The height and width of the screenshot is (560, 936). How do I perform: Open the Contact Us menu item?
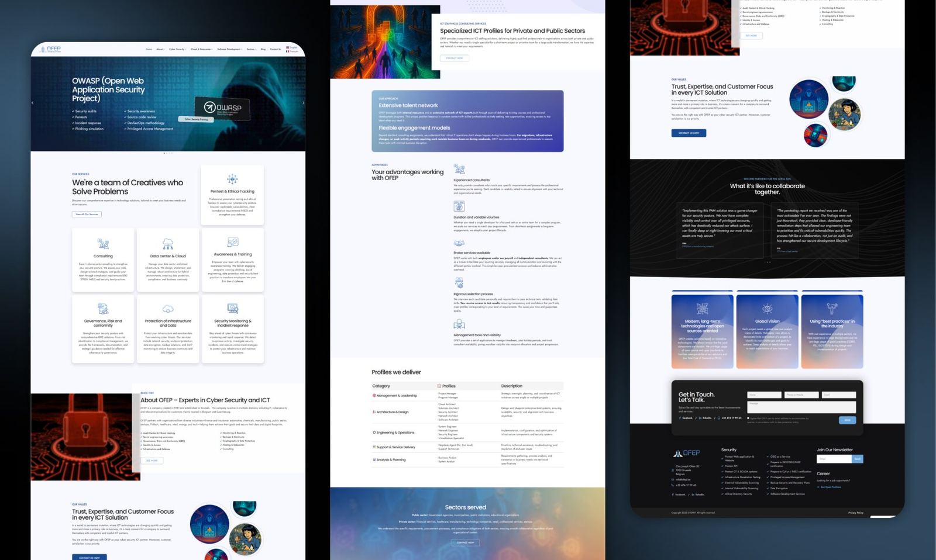275,49
